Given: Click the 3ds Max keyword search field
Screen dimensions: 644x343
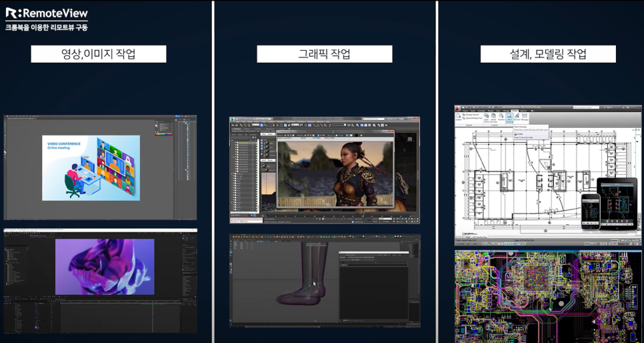Looking at the screenshot, I should point(374,119).
